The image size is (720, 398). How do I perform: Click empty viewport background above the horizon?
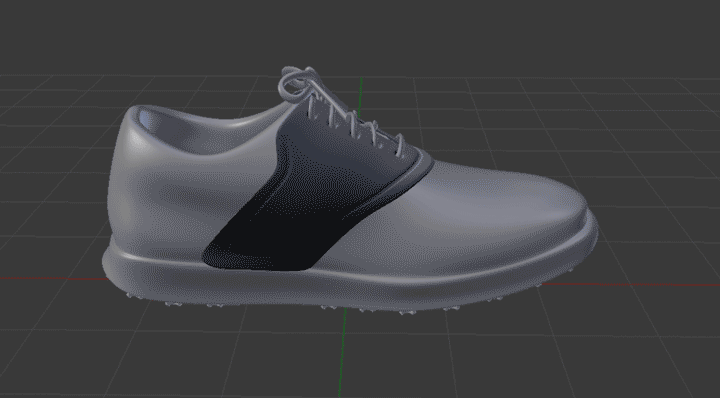[x=358, y=32]
